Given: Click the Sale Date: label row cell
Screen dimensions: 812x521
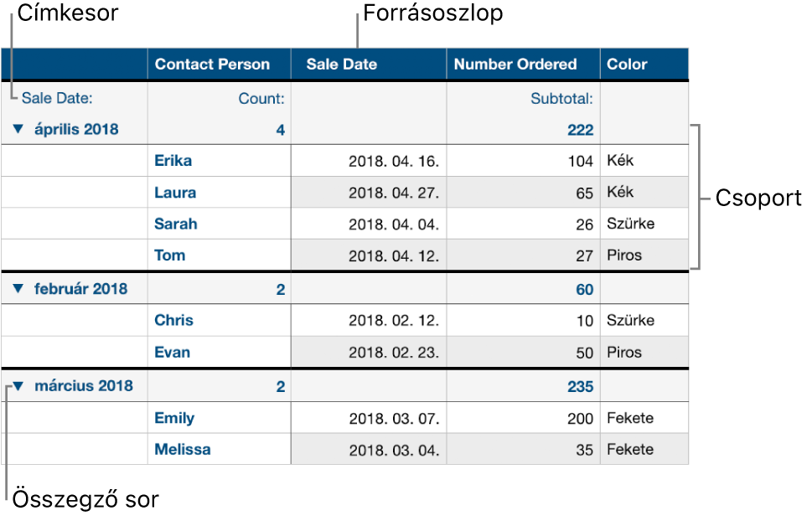Looking at the screenshot, I should pyautogui.click(x=75, y=98).
